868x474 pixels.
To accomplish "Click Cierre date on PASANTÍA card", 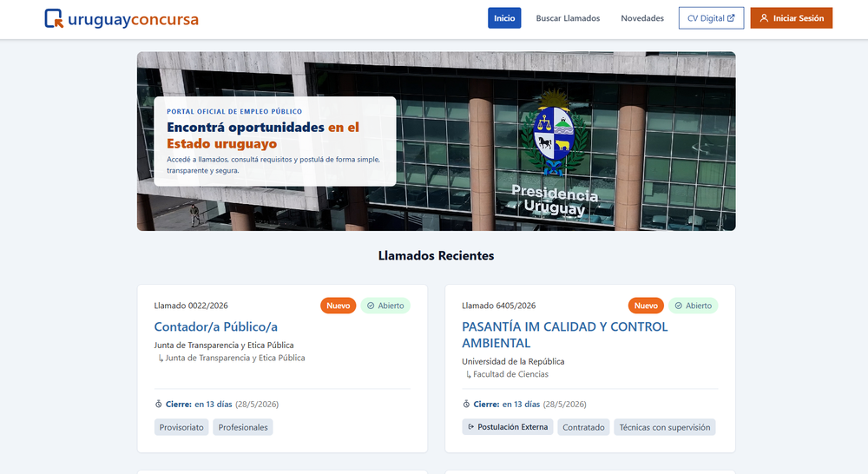I will point(565,405).
